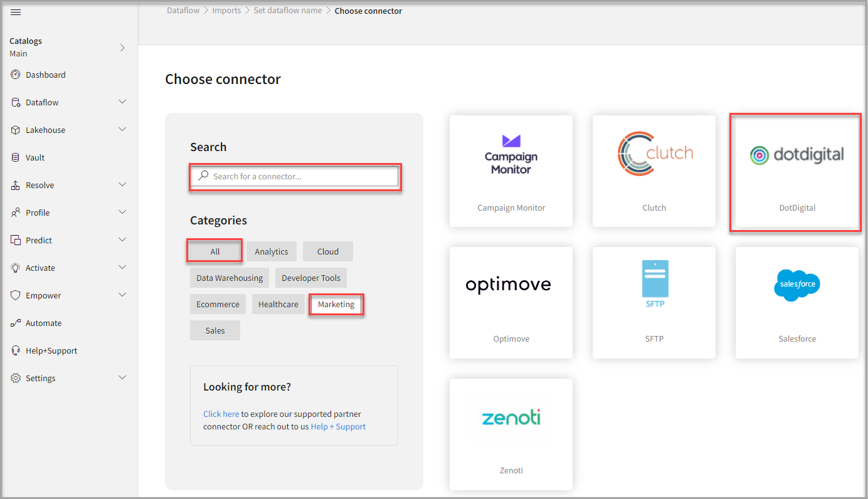This screenshot has width=868, height=499.
Task: Filter connectors by All category
Action: click(x=215, y=251)
